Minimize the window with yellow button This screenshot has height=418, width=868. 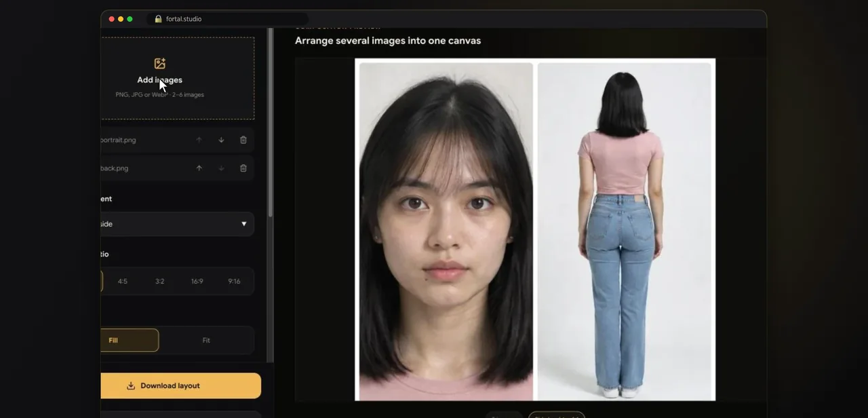121,19
